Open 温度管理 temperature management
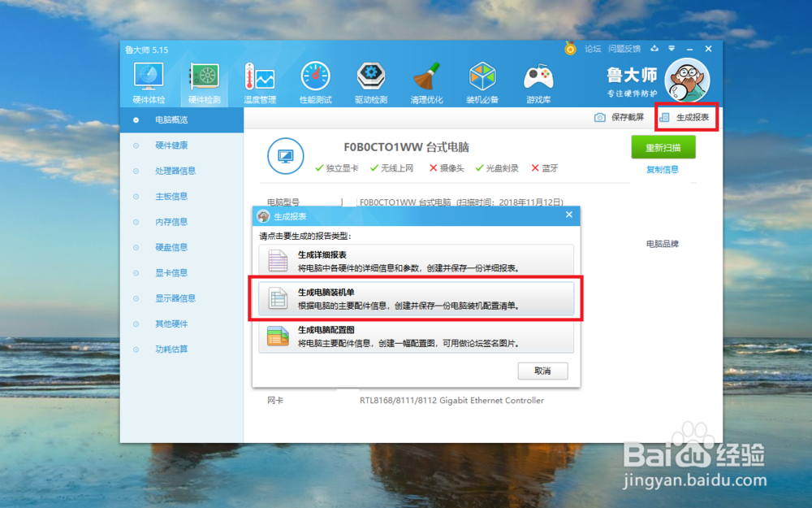This screenshot has height=508, width=812. click(x=260, y=83)
